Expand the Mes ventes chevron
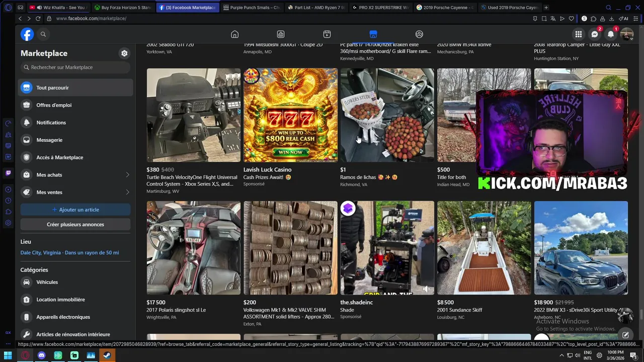The image size is (644, 362). tap(127, 192)
